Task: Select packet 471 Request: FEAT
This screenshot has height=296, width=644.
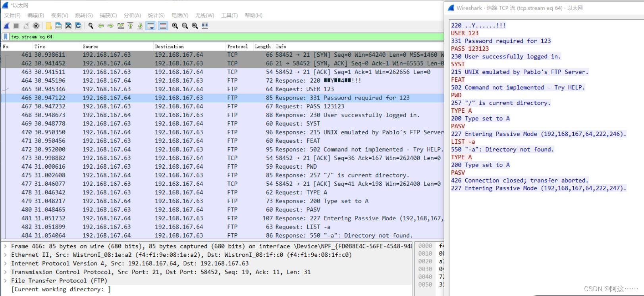Action: pos(222,141)
